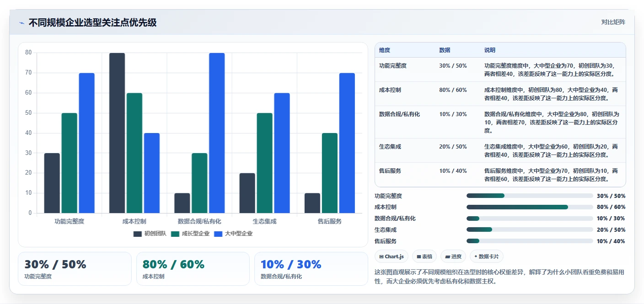Click the 对比矩阵 label in header

tap(613, 22)
